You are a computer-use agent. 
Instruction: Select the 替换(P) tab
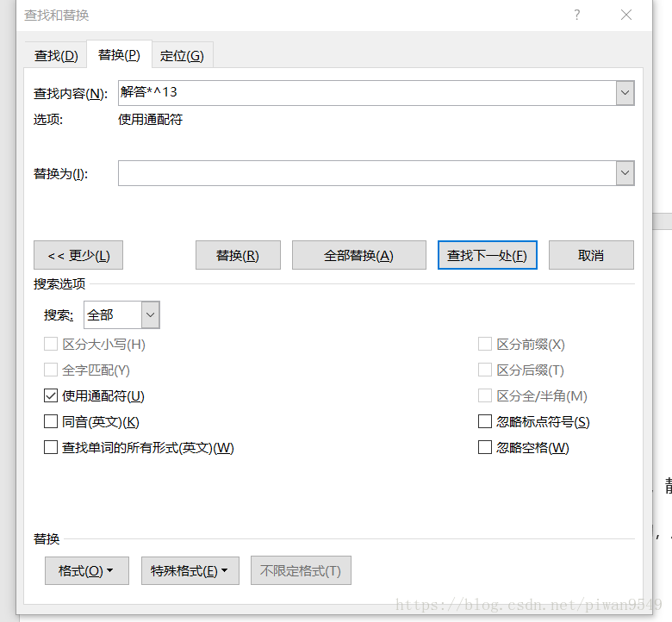[119, 55]
